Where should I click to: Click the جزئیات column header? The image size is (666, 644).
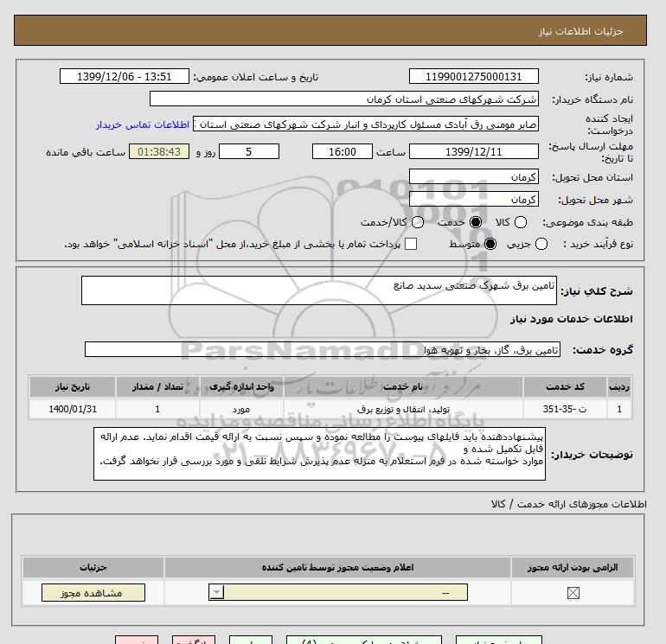coord(93,568)
